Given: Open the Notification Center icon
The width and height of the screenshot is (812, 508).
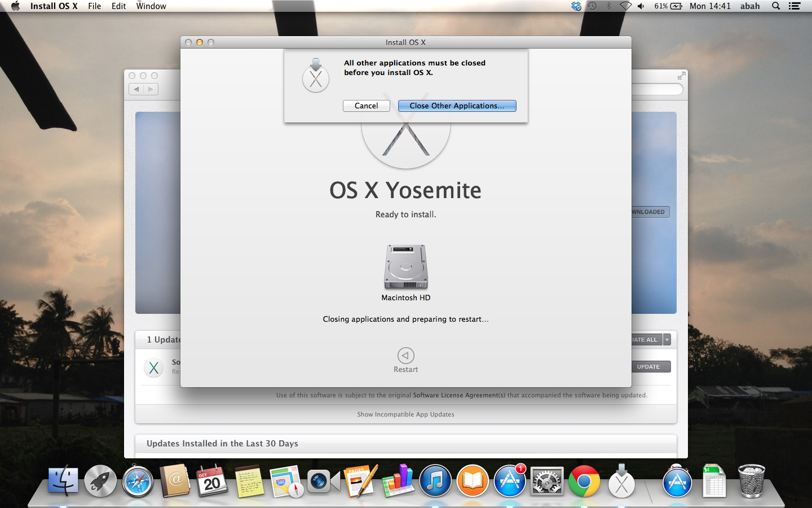Looking at the screenshot, I should click(795, 6).
